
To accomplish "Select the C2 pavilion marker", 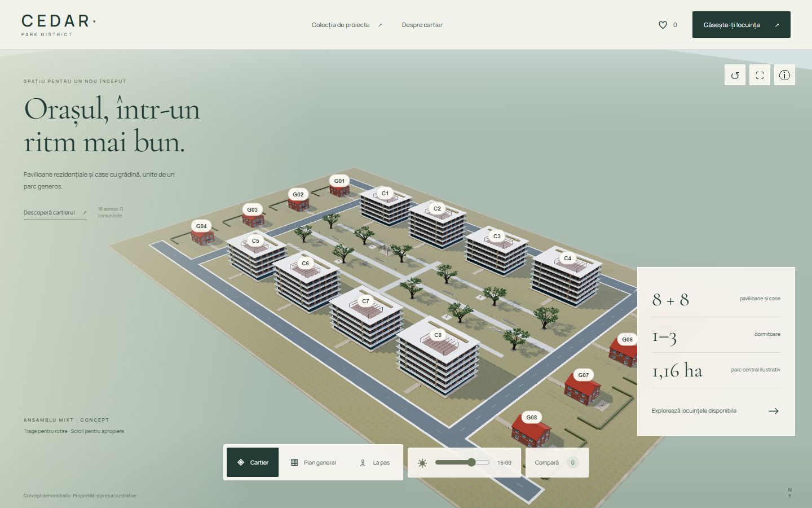I will pyautogui.click(x=437, y=208).
